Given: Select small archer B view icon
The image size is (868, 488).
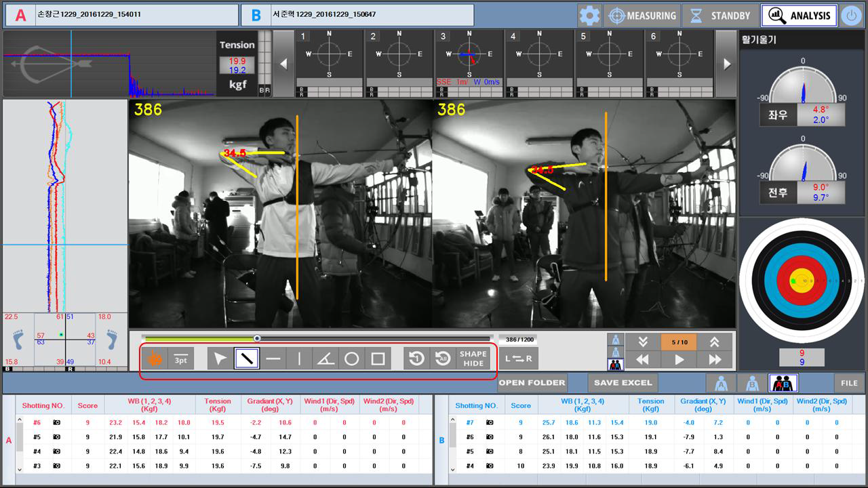Looking at the screenshot, I should [x=615, y=352].
